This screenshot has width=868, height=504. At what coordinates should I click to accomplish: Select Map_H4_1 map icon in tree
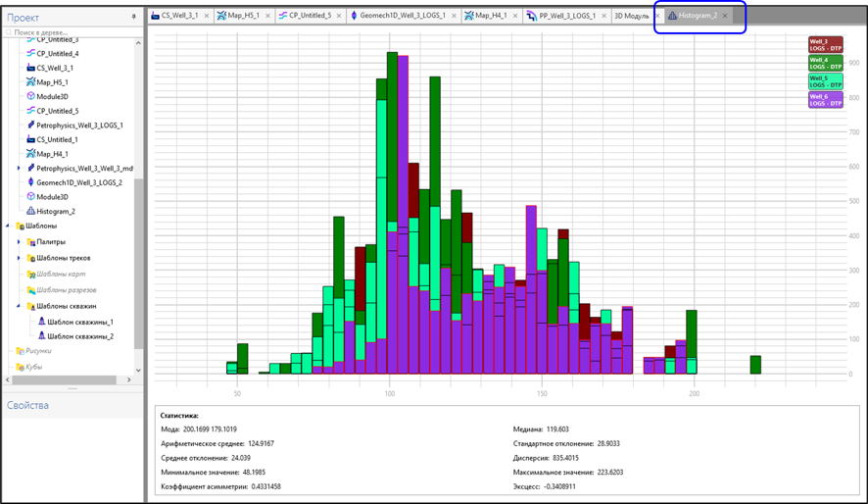point(30,153)
